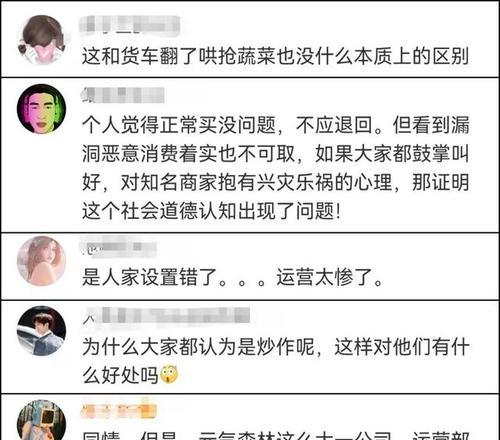Tap text line 这个社会道德认知出现了问题
Image resolution: width=500 pixels, height=440 pixels.
[x=211, y=211]
